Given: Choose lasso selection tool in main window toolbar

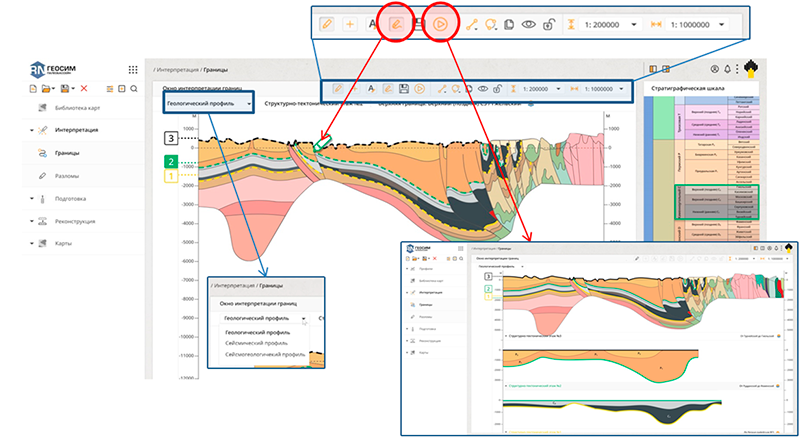Looking at the screenshot, I should pos(455,89).
